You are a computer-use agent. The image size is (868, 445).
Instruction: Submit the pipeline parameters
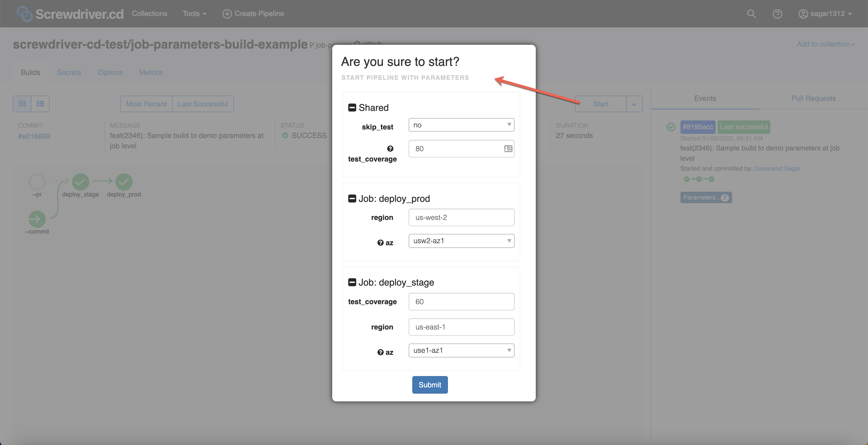point(430,385)
